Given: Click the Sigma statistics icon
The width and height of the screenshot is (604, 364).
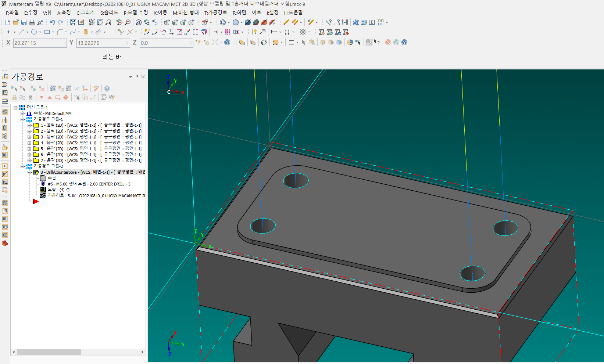Looking at the screenshot, I should click(372, 22).
